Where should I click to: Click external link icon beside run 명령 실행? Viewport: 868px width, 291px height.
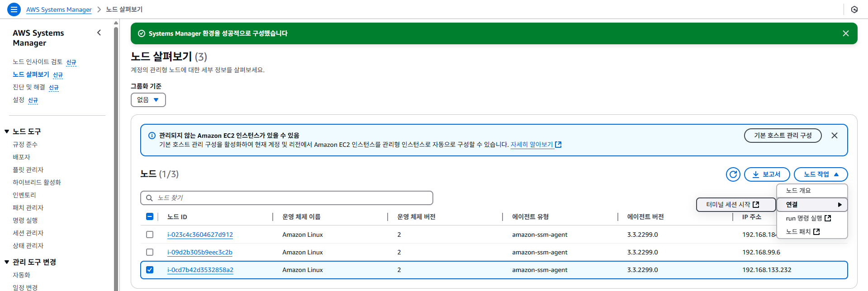(828, 218)
